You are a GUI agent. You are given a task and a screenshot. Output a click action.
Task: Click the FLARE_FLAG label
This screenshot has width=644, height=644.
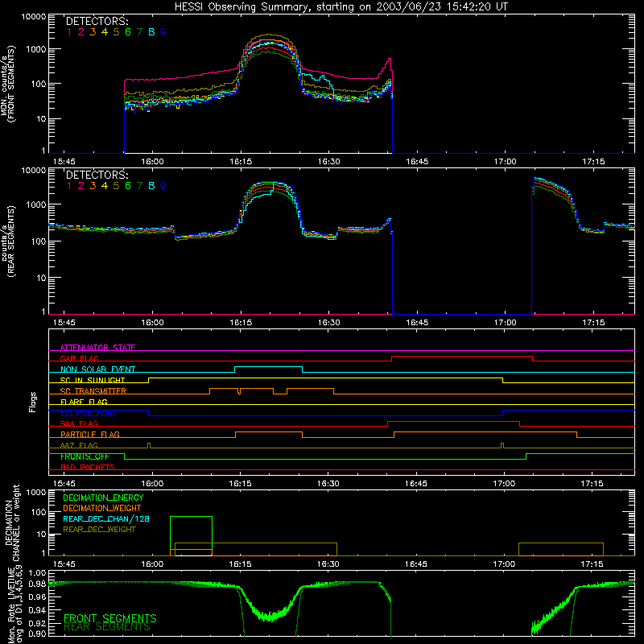click(84, 402)
